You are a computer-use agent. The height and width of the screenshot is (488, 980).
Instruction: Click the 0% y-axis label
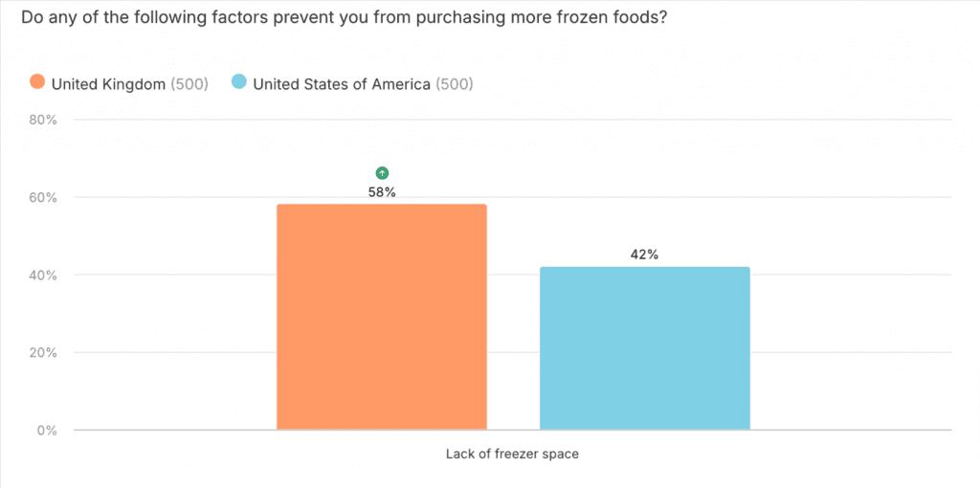pos(48,431)
